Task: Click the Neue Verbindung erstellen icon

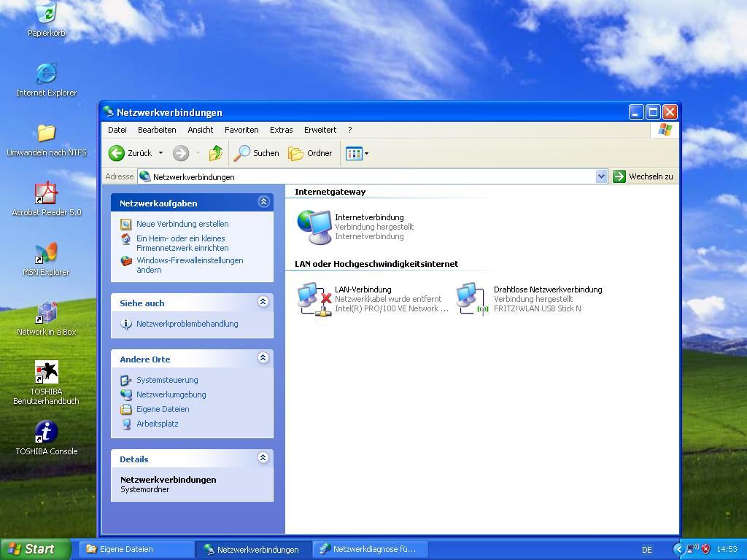Action: 125,225
